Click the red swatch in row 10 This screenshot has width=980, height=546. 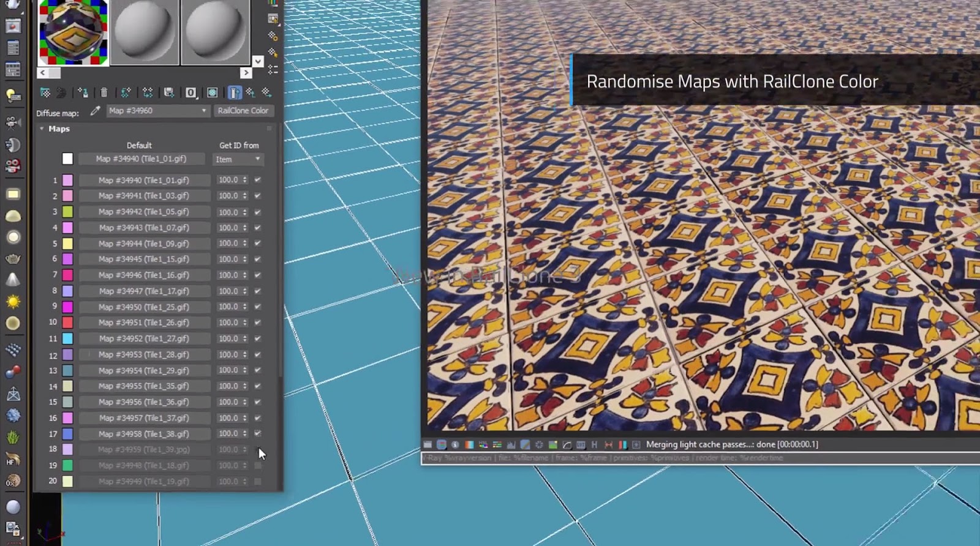(67, 323)
